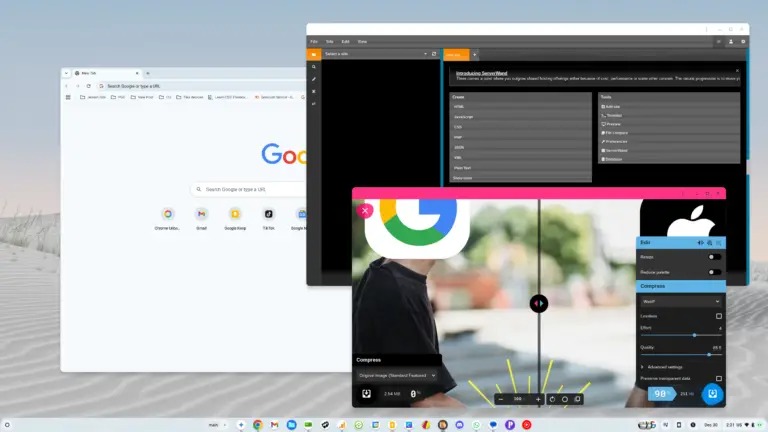Open the Gmail shortcut
768x432 pixels.
click(201, 215)
